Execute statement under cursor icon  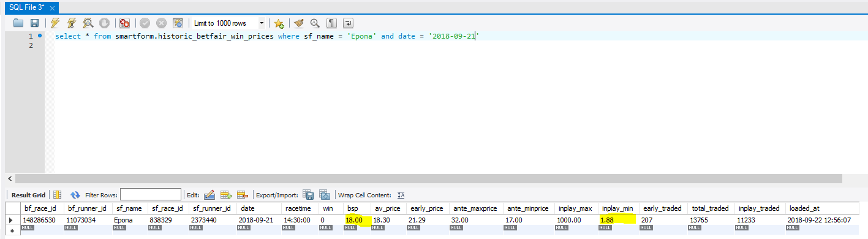click(72, 23)
